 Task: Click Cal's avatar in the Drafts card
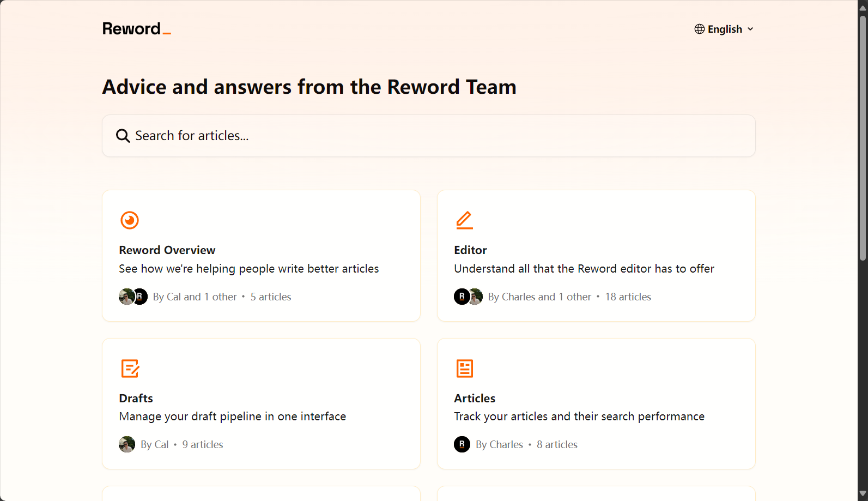pyautogui.click(x=127, y=444)
